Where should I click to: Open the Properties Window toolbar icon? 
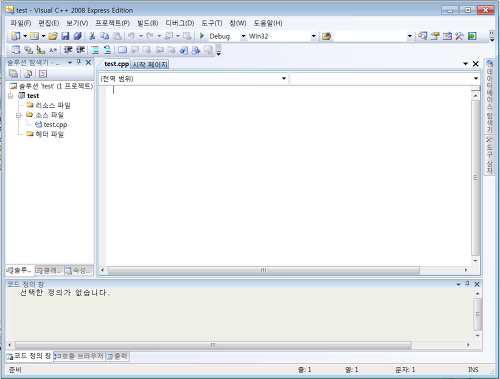pyautogui.click(x=435, y=36)
